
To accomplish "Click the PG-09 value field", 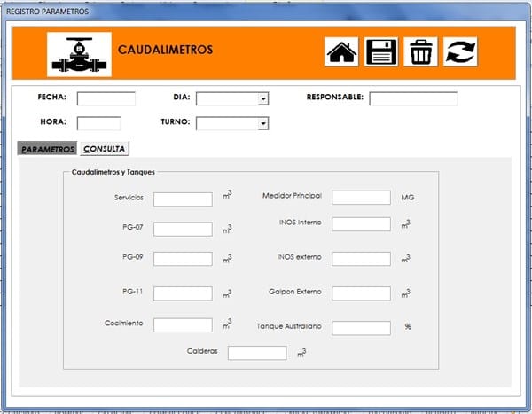I will [x=183, y=259].
